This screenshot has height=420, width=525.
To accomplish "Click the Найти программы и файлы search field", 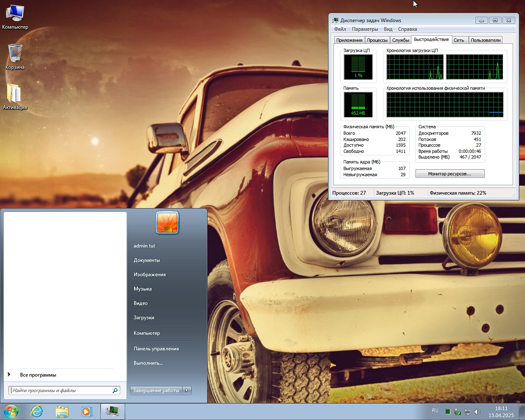I will tap(61, 390).
